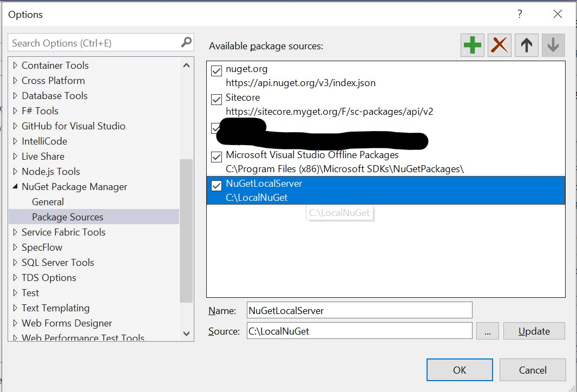Image resolution: width=577 pixels, height=392 pixels.
Task: Toggle Microsoft Visual Studio Offline Packages checkbox
Action: [217, 157]
